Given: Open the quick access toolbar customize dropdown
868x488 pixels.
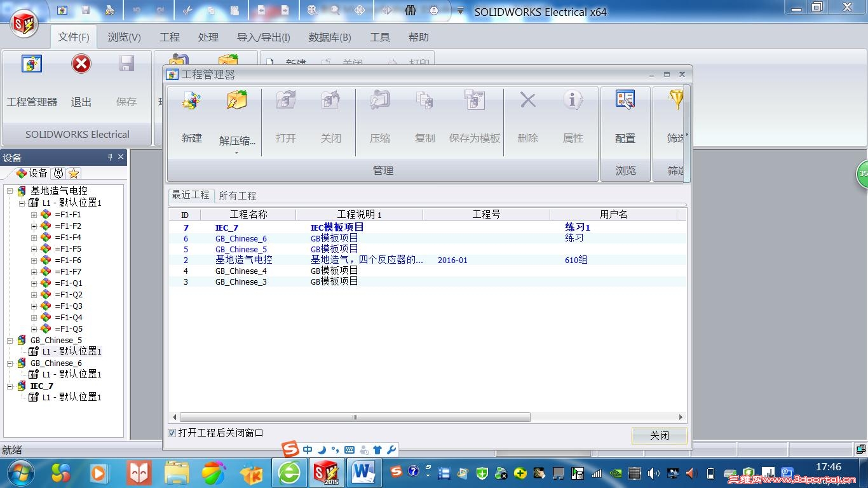Looking at the screenshot, I should [x=461, y=11].
